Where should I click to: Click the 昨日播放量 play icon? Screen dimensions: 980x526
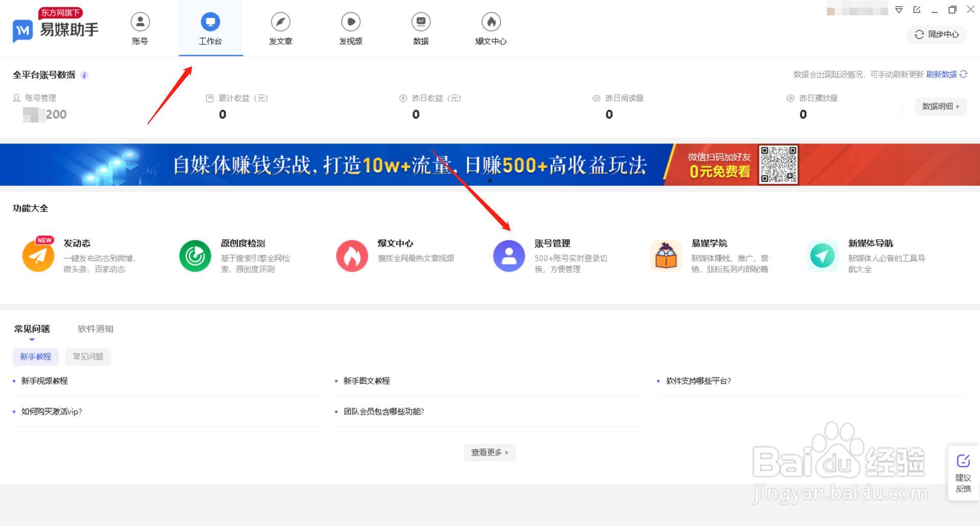click(790, 98)
